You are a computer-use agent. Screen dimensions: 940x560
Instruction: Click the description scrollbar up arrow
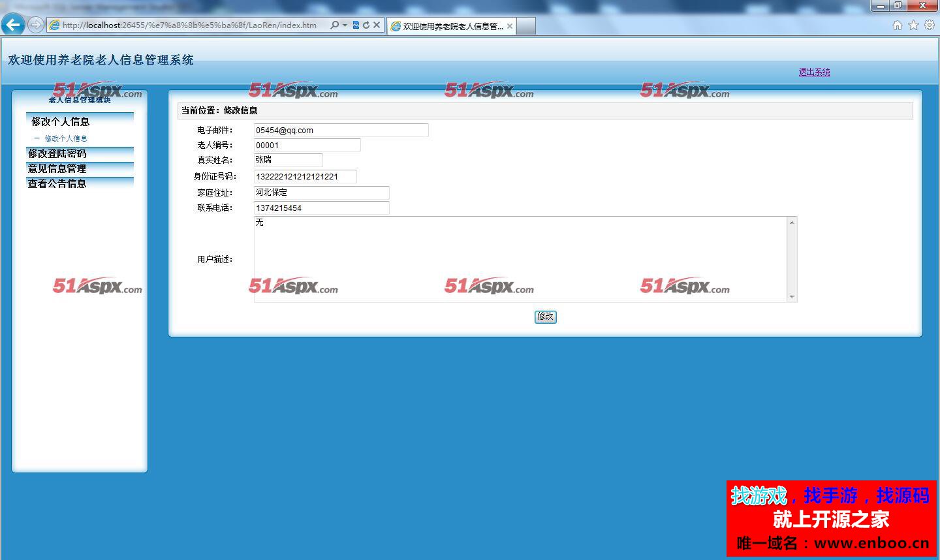pos(792,223)
